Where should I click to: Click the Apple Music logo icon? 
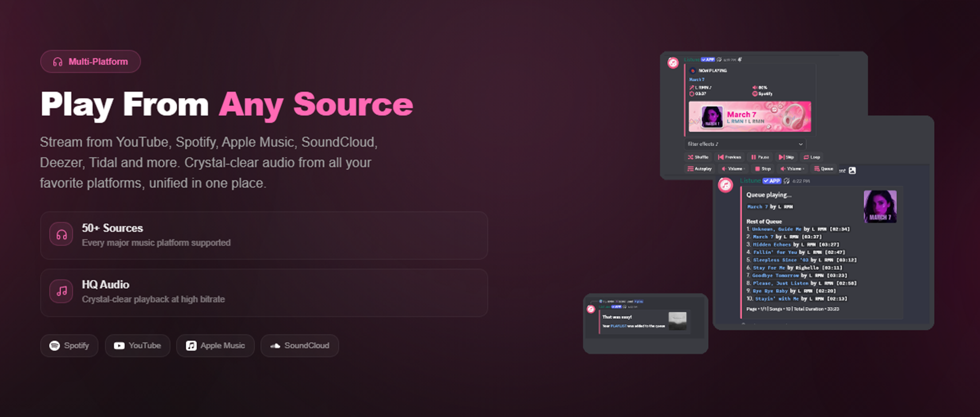pos(191,346)
